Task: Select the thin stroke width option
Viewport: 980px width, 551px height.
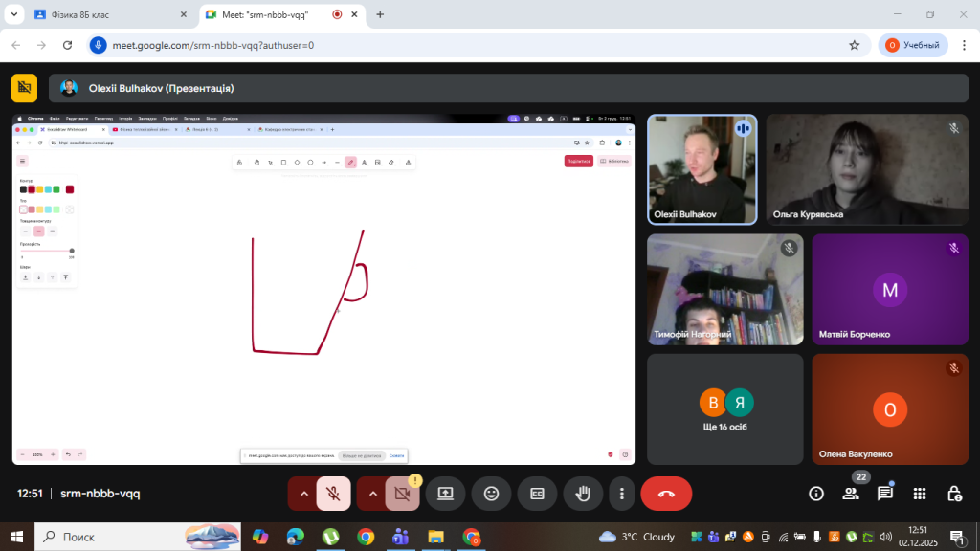Action: [25, 231]
